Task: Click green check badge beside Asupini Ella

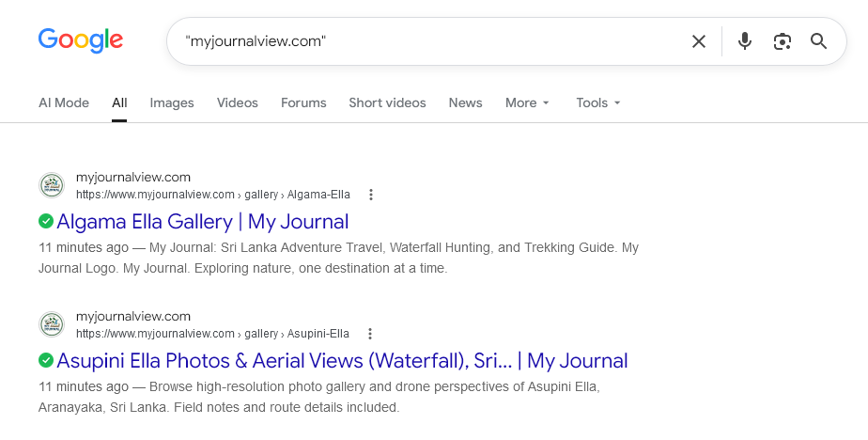Action: pyautogui.click(x=46, y=360)
